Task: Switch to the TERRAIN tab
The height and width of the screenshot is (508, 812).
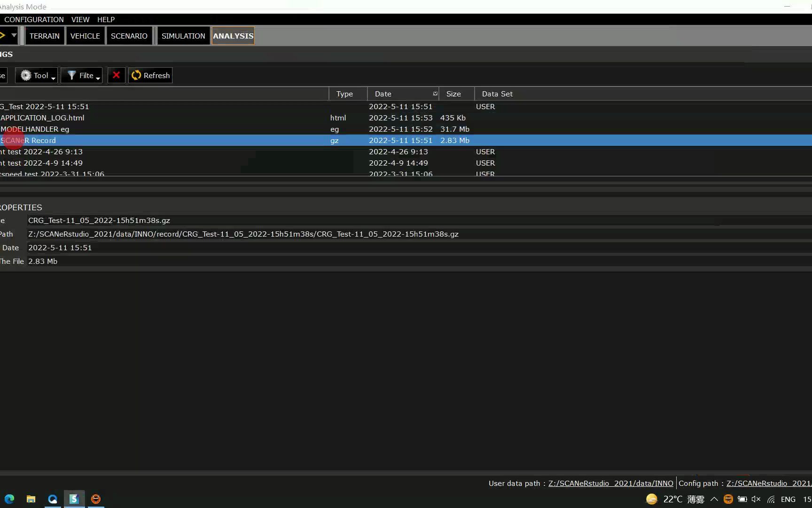Action: pos(44,36)
